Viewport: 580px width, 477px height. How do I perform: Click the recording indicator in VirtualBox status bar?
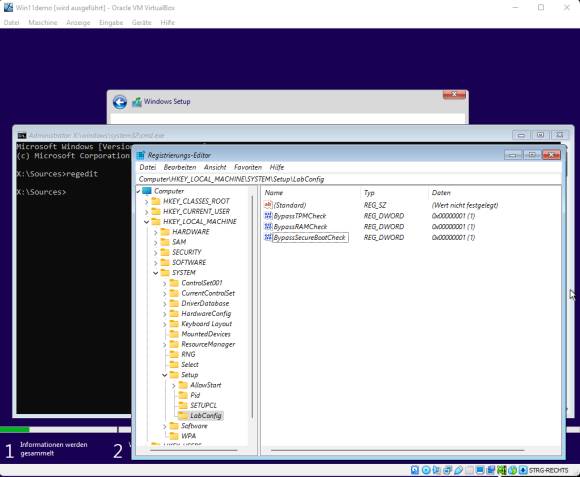[491, 470]
